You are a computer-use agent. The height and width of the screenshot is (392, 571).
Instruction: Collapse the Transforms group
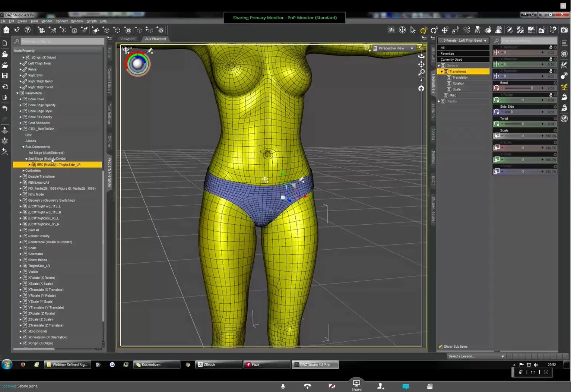(442, 72)
